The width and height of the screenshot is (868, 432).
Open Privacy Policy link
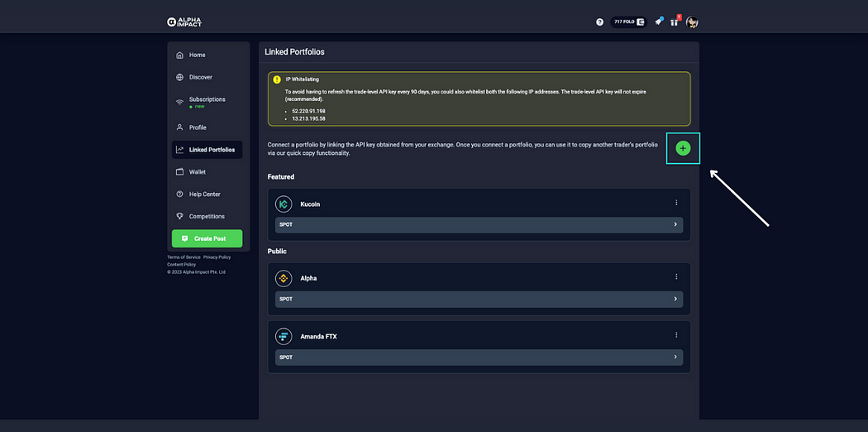point(217,257)
